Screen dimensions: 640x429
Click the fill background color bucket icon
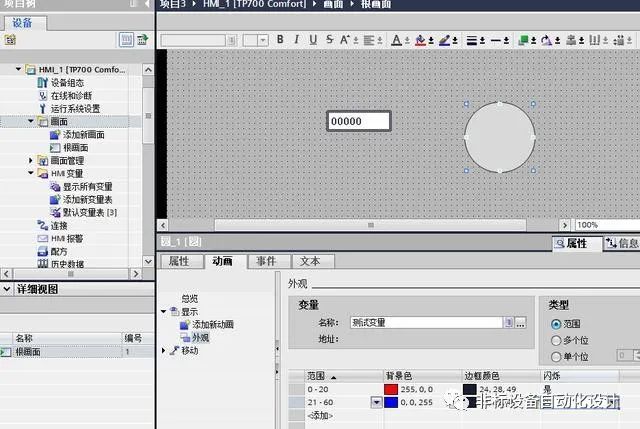420,40
